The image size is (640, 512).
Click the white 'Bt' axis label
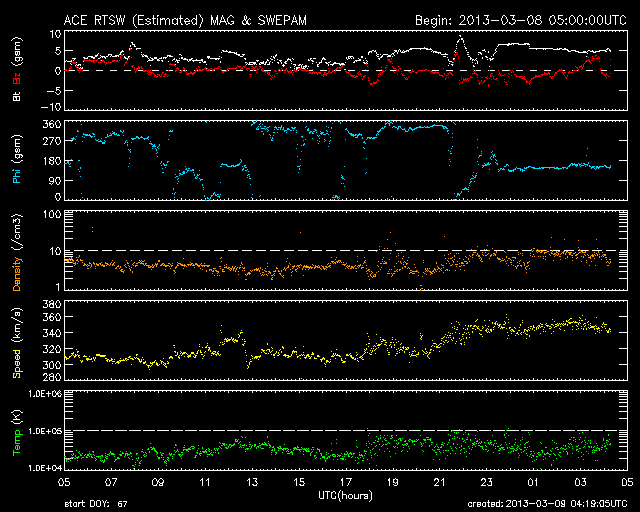[17, 96]
